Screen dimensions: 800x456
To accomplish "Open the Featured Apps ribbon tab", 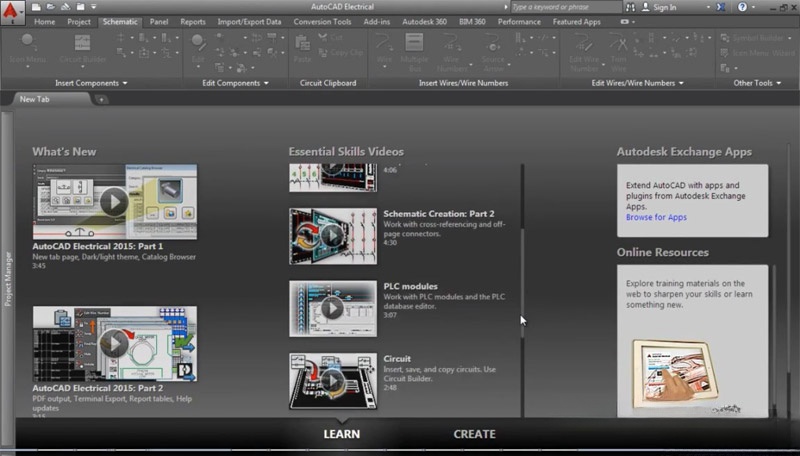I will pyautogui.click(x=577, y=22).
